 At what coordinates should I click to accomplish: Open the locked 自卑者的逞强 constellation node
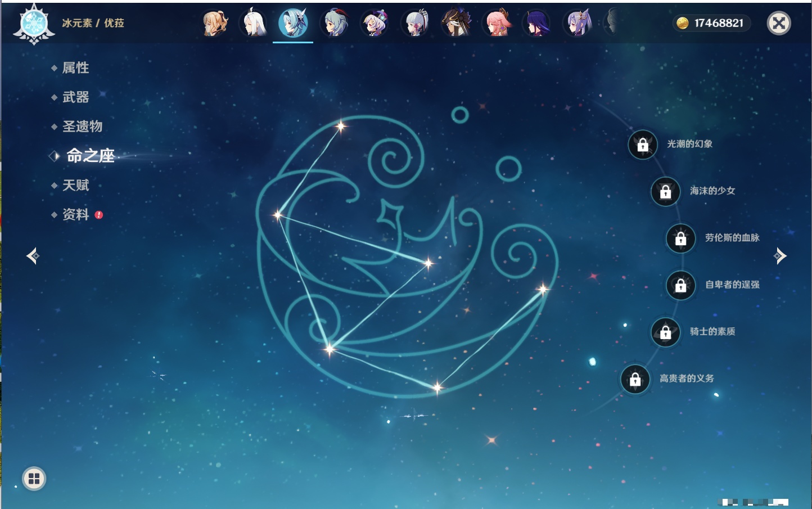(681, 285)
